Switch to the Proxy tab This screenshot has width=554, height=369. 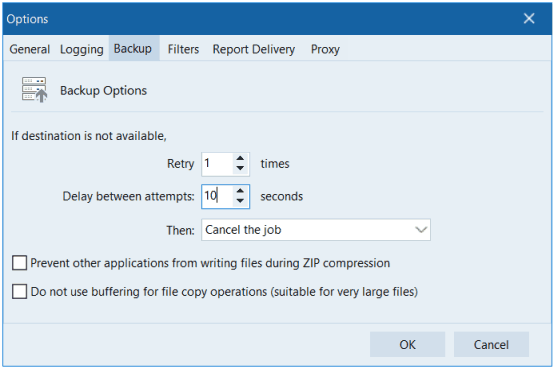[325, 49]
